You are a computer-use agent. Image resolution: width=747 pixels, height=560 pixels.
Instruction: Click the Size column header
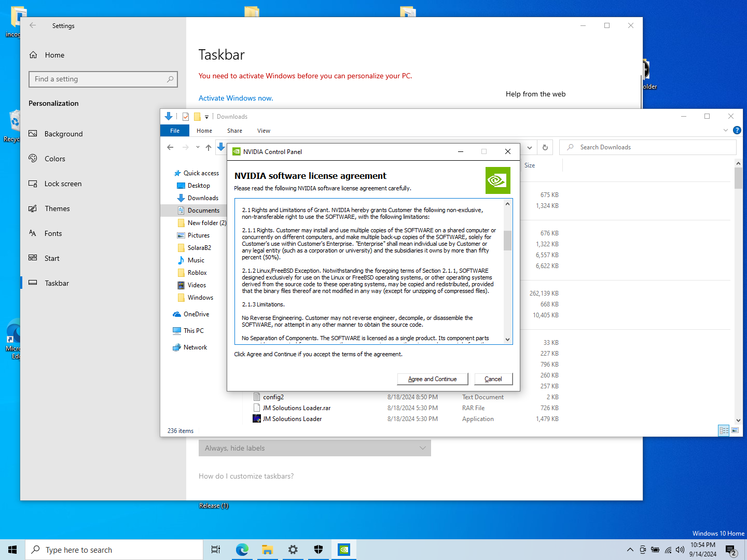[530, 165]
